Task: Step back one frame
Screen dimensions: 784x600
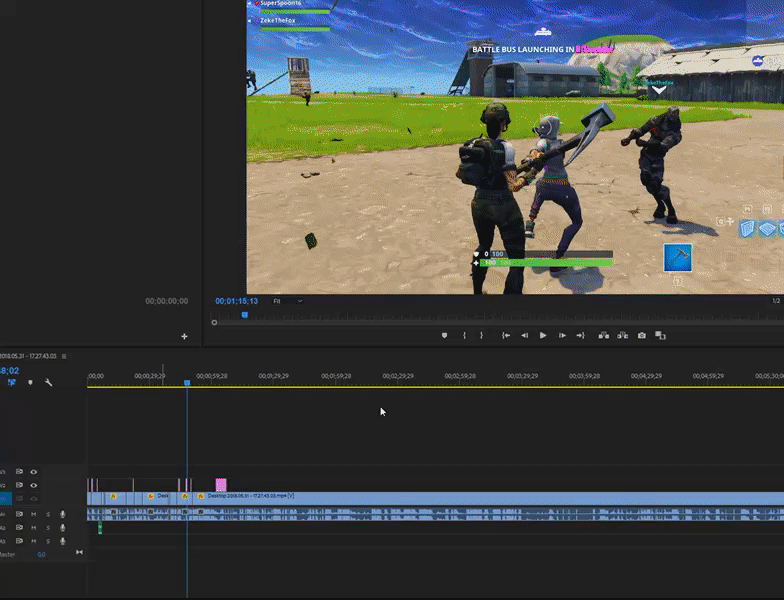Action: point(524,336)
